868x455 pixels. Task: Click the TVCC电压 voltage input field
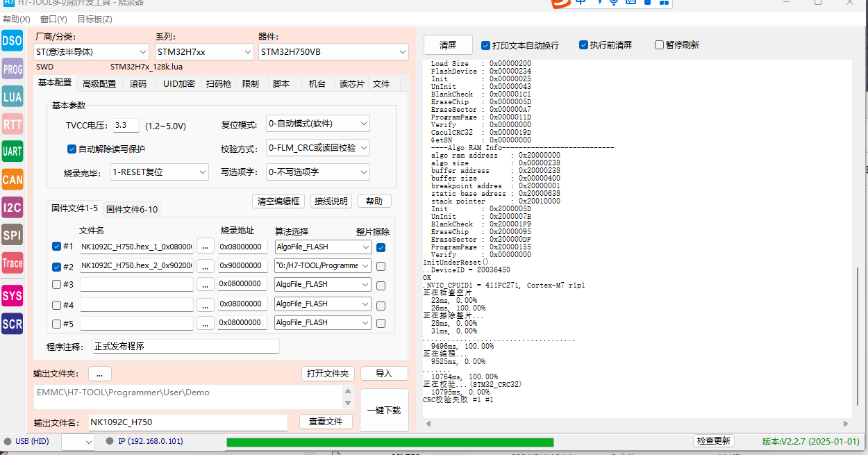coord(126,126)
